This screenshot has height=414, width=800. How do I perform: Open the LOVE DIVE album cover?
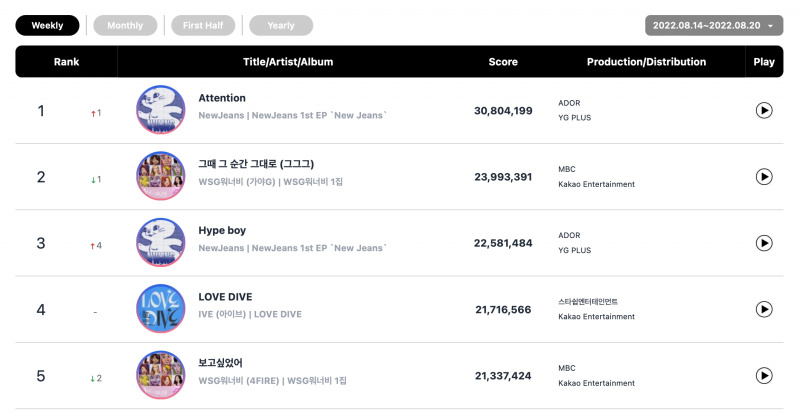pos(161,309)
